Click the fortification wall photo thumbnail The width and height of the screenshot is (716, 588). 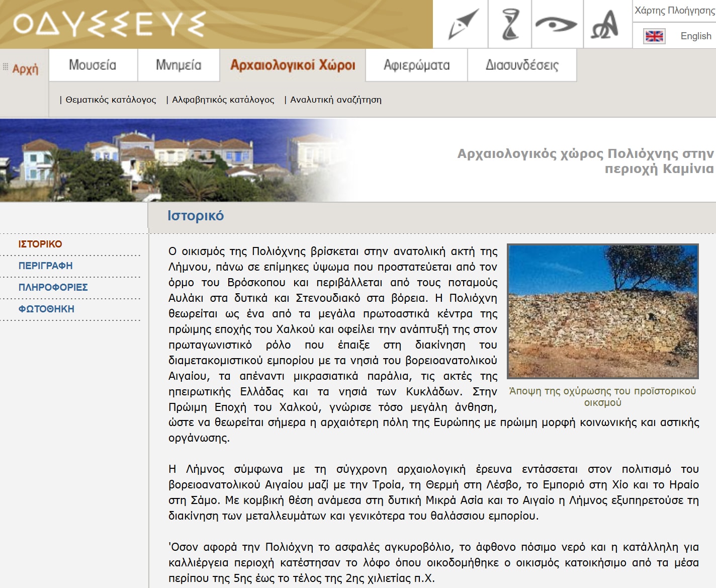click(602, 311)
